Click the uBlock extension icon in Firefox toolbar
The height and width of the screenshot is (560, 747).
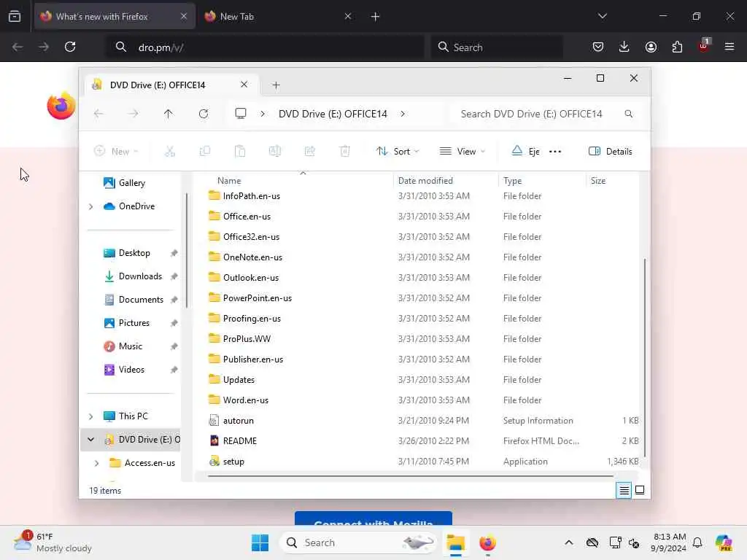click(x=704, y=46)
